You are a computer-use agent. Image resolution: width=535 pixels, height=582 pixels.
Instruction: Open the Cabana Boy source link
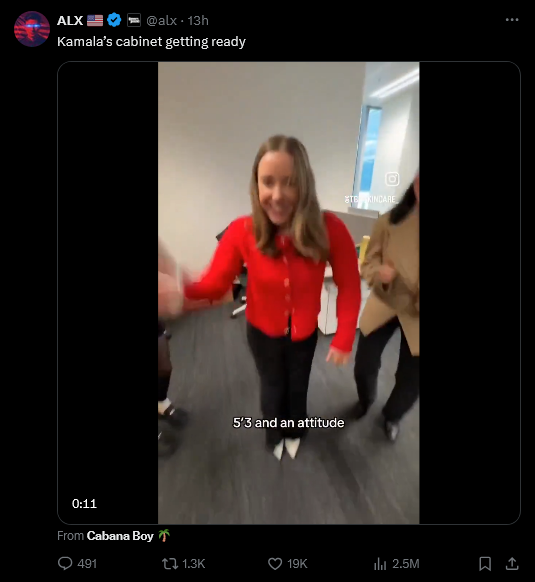point(120,536)
